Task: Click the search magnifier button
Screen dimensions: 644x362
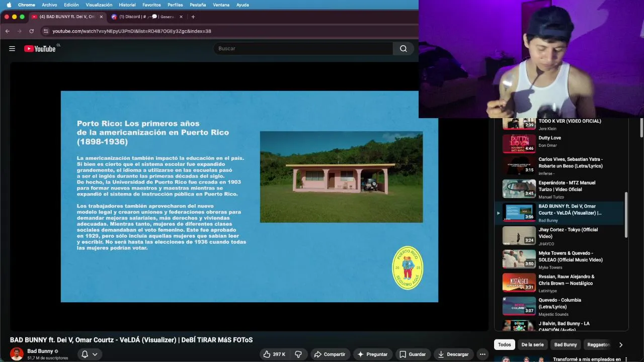Action: point(404,48)
